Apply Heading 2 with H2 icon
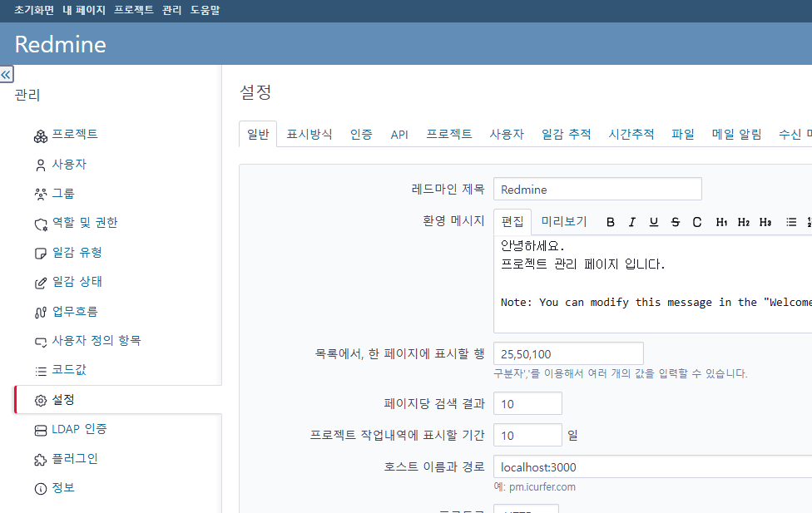The width and height of the screenshot is (812, 513). tap(743, 222)
